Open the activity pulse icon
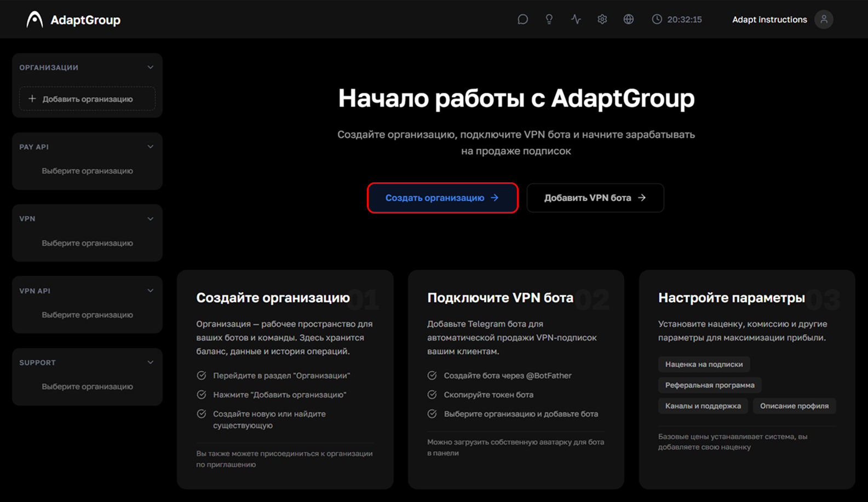 click(x=576, y=20)
